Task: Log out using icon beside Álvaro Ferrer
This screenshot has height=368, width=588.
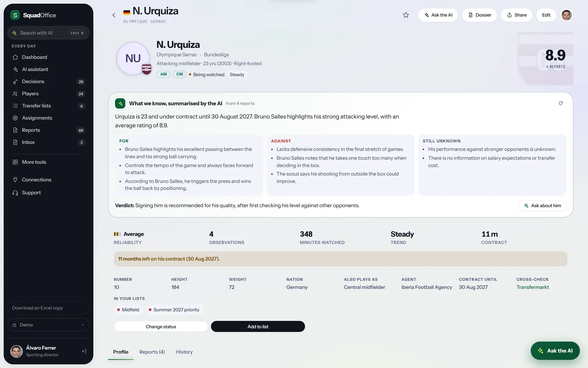Action: pos(84,351)
